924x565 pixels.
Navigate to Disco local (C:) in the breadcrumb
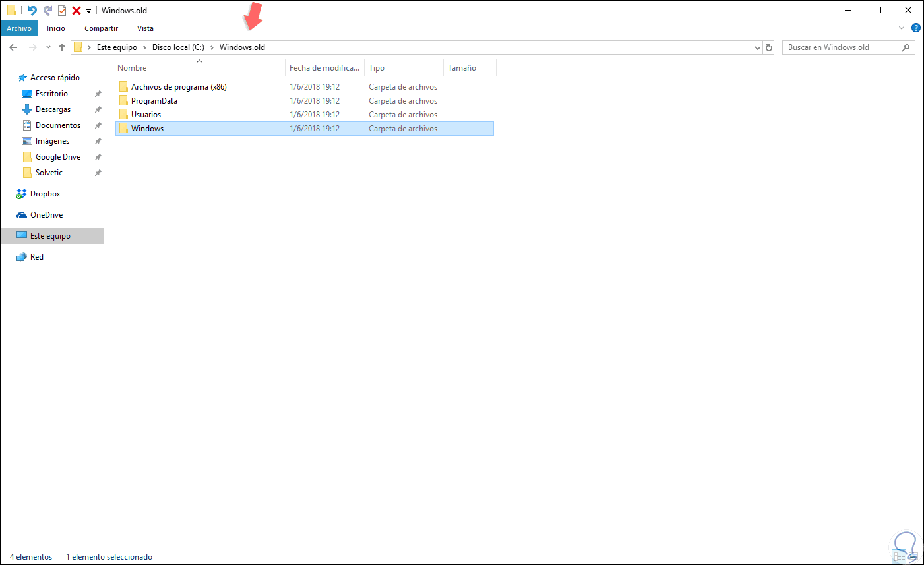(178, 47)
